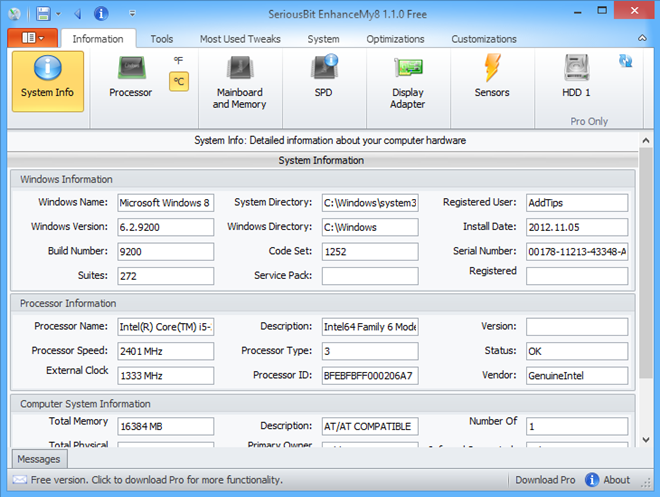Viewport: 660px width, 497px height.
Task: Switch to the Information tab
Action: point(98,39)
